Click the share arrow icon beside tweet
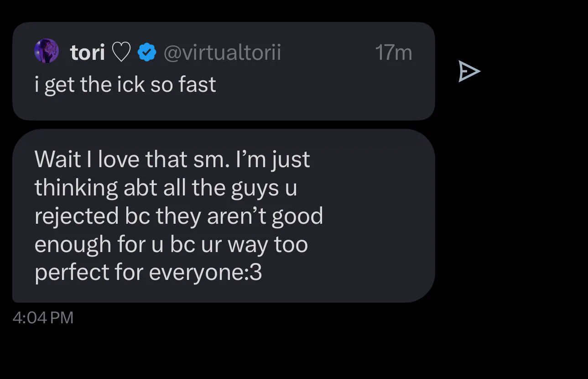 click(x=469, y=72)
